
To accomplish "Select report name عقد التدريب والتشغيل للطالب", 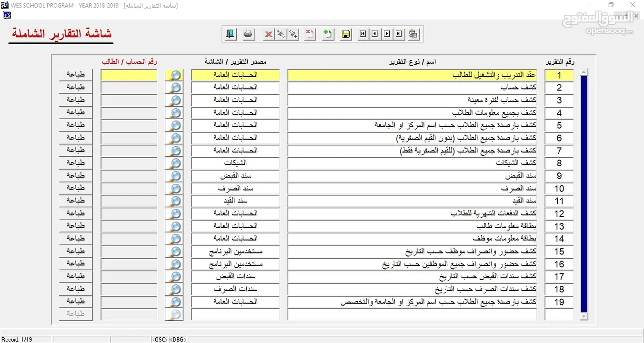I will coord(413,75).
